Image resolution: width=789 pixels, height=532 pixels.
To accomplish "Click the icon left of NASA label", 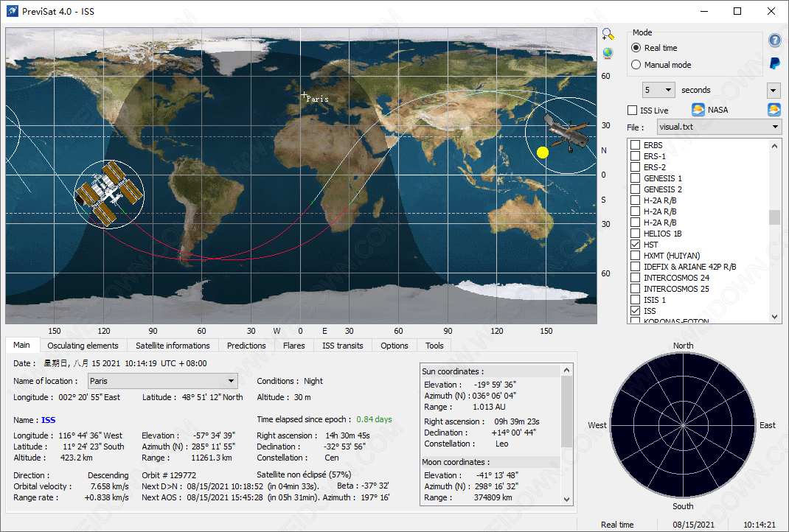I will (698, 110).
